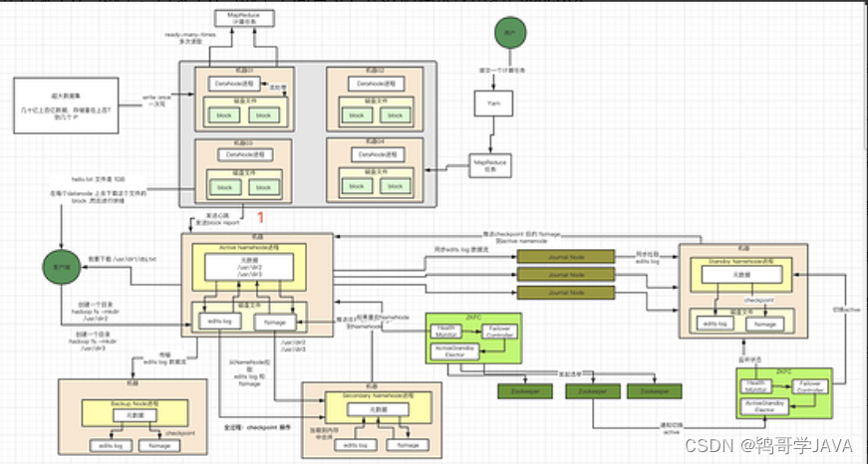Select fsimage box under Active NameNode
Viewport: 868px width, 464px height.
coord(275,322)
